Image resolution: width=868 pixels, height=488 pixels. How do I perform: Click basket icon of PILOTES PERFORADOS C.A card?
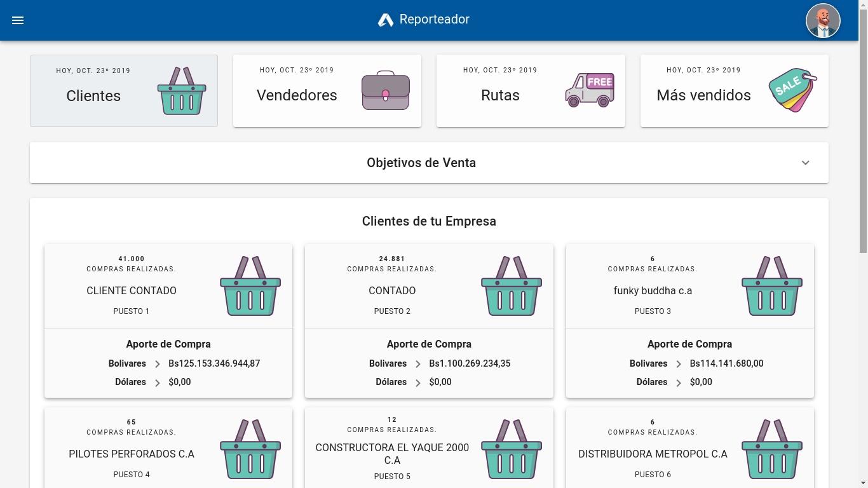250,449
